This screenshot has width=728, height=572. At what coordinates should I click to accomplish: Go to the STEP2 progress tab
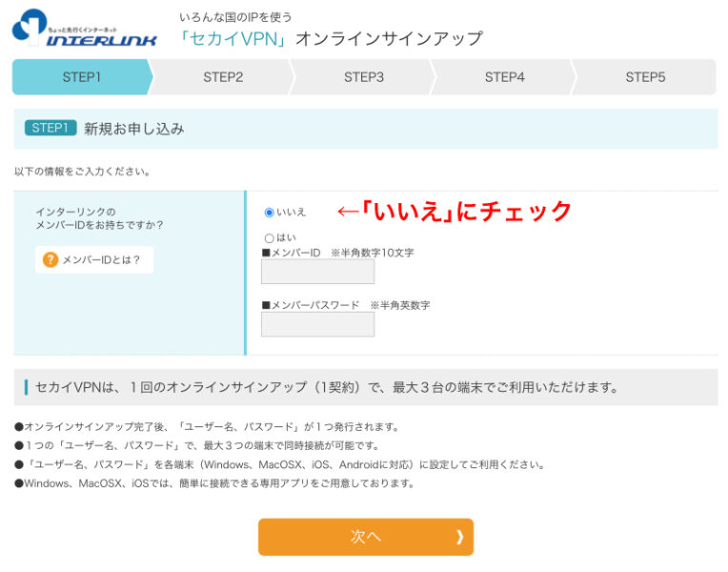tap(223, 77)
